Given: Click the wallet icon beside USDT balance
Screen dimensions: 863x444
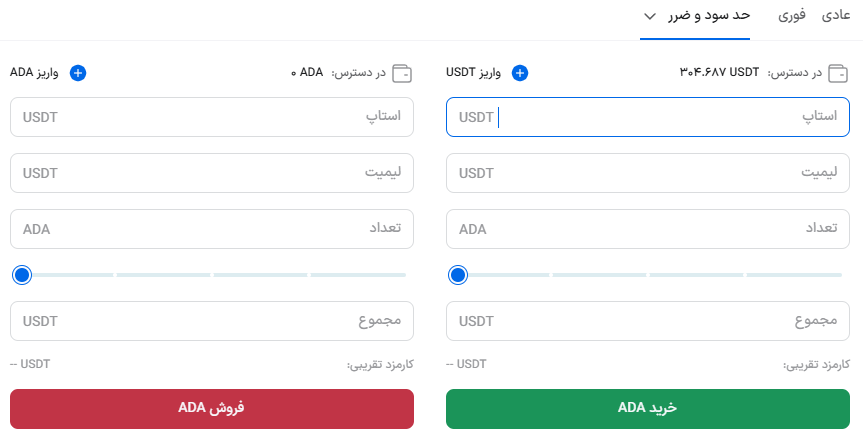Looking at the screenshot, I should 838,73.
